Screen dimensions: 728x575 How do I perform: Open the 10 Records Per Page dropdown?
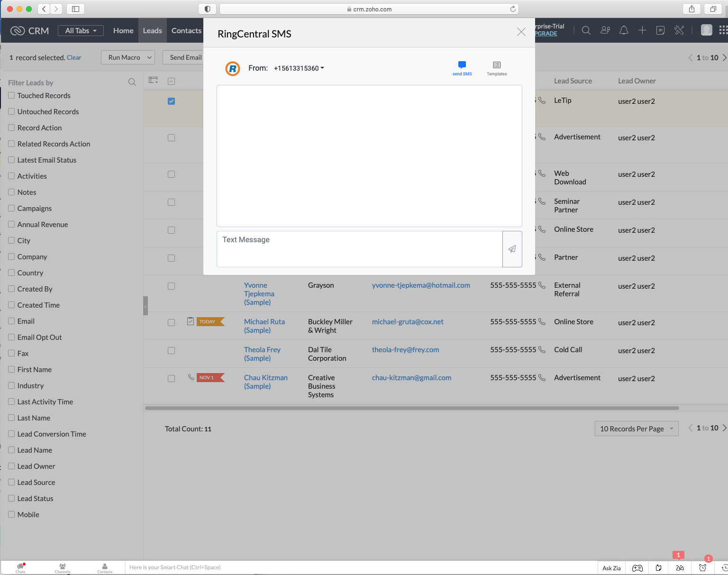[x=636, y=429]
